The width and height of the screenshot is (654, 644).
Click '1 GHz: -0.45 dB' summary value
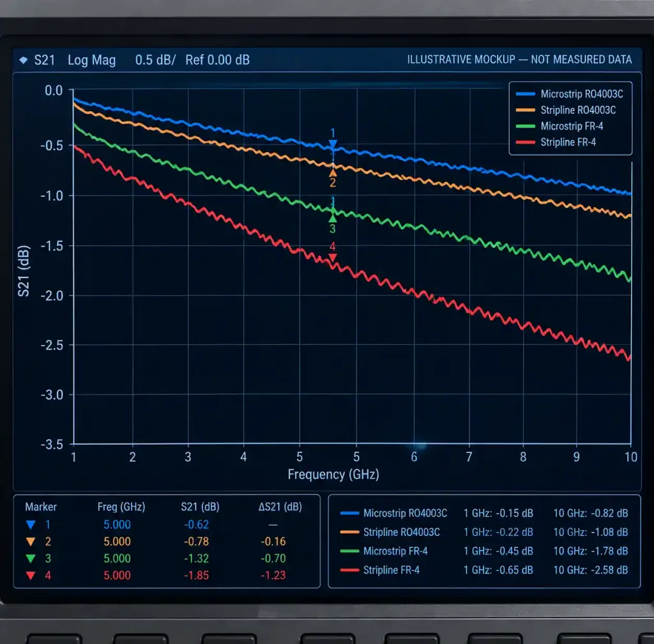tap(498, 551)
